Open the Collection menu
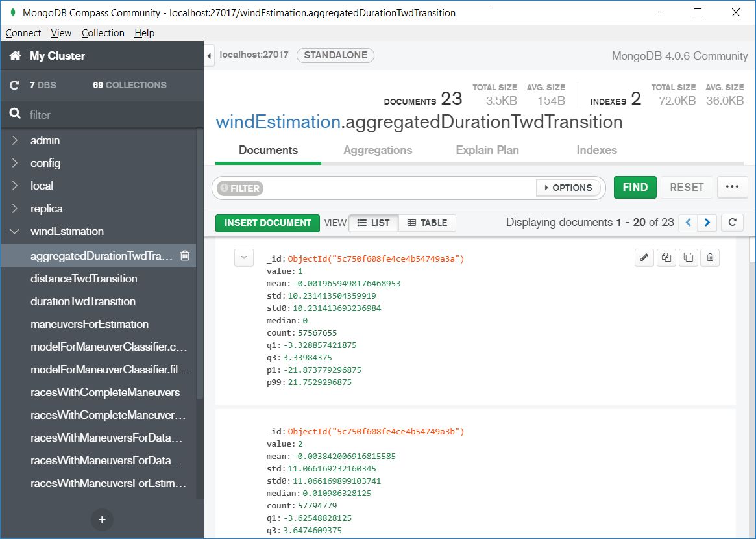The width and height of the screenshot is (756, 539). (x=103, y=33)
